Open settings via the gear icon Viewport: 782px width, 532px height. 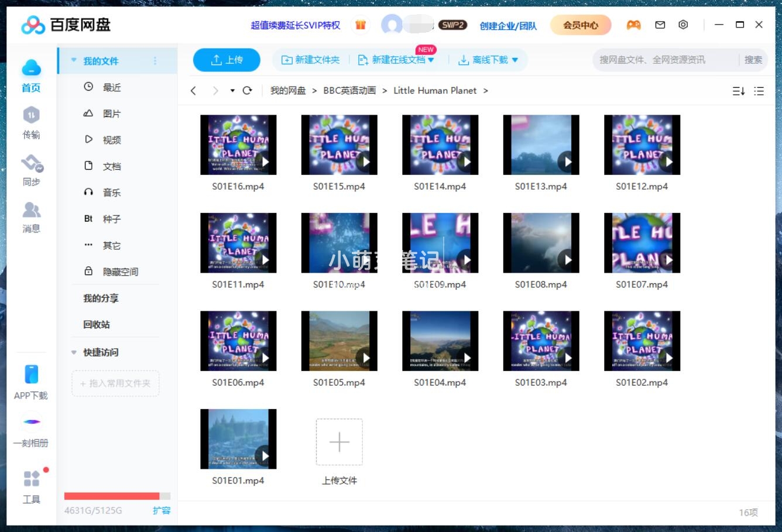click(x=682, y=25)
